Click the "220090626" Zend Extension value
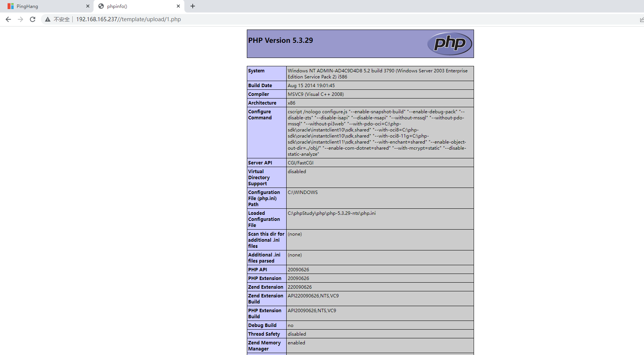Screen dimensions: 644x355 300,287
